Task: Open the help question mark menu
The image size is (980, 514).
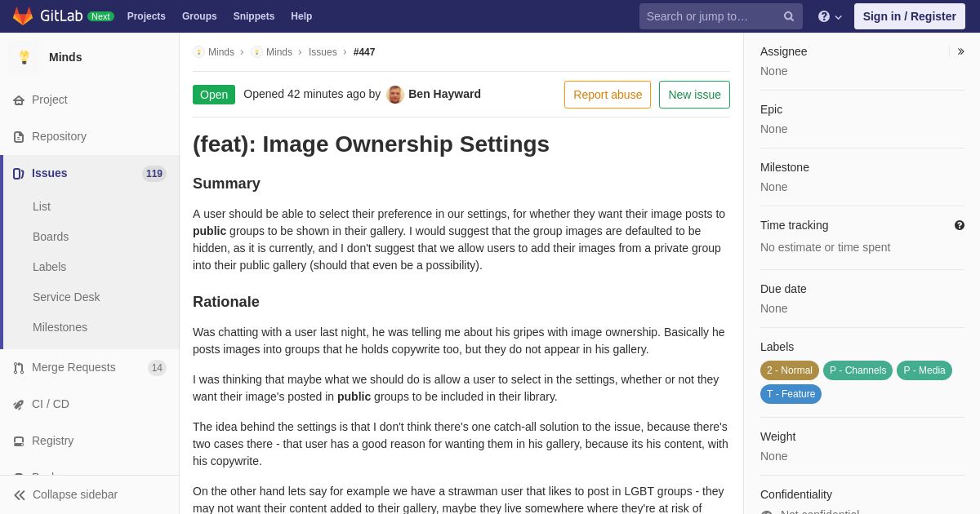Action: click(x=824, y=16)
